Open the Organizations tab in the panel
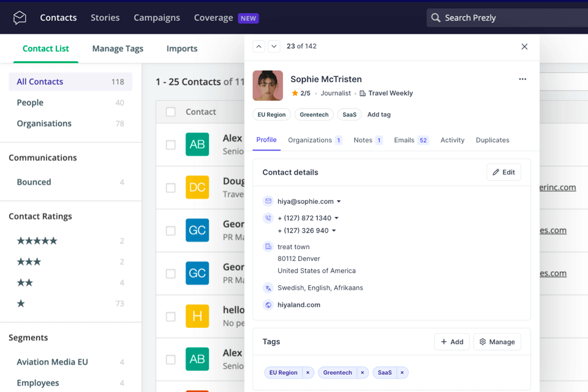The image size is (588, 392). [315, 140]
